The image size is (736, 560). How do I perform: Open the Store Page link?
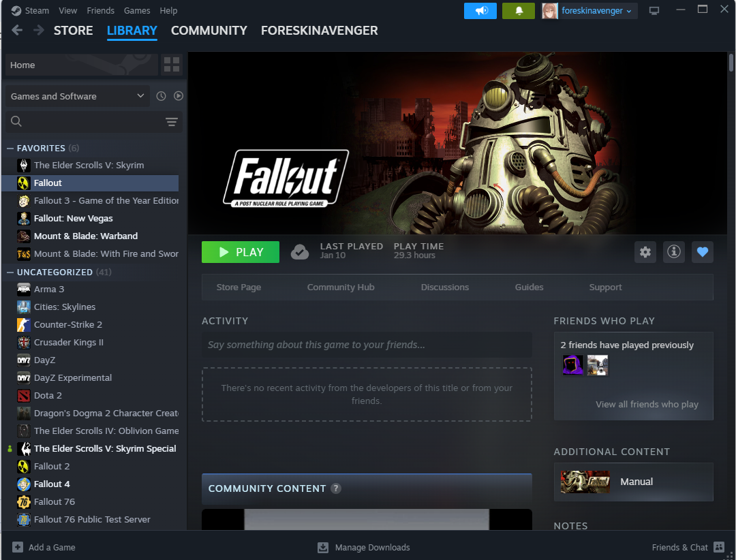click(x=239, y=287)
